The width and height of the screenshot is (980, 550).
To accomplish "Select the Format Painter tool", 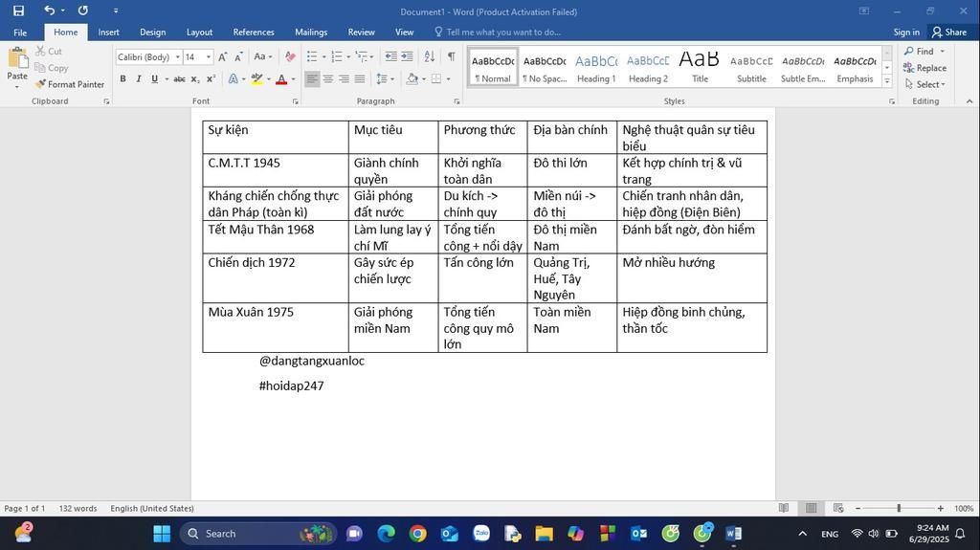I will tap(70, 84).
